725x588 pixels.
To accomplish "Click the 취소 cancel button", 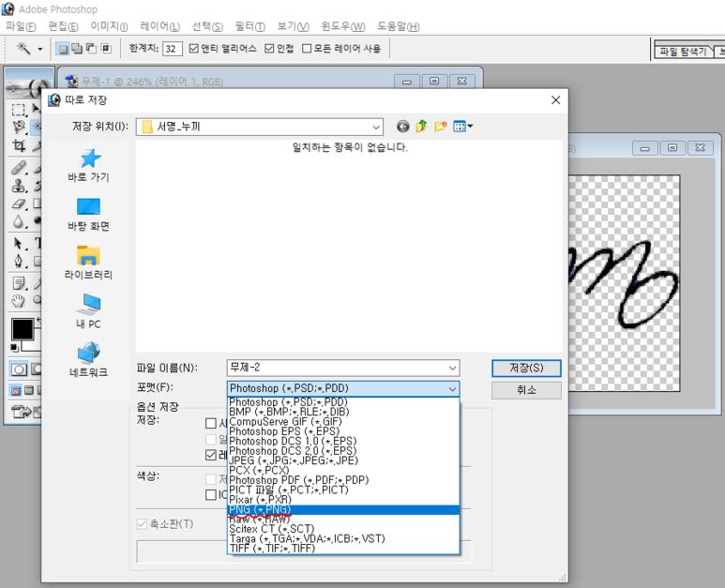I will coord(526,390).
